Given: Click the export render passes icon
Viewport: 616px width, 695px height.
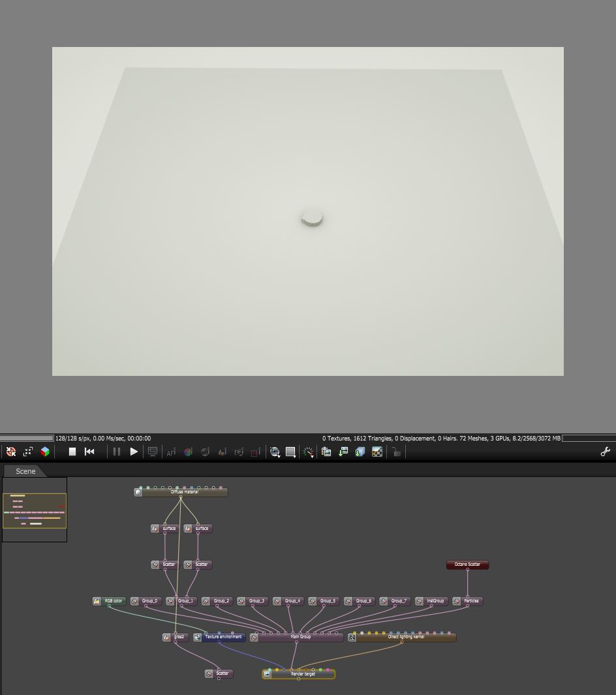Looking at the screenshot, I should point(360,452).
